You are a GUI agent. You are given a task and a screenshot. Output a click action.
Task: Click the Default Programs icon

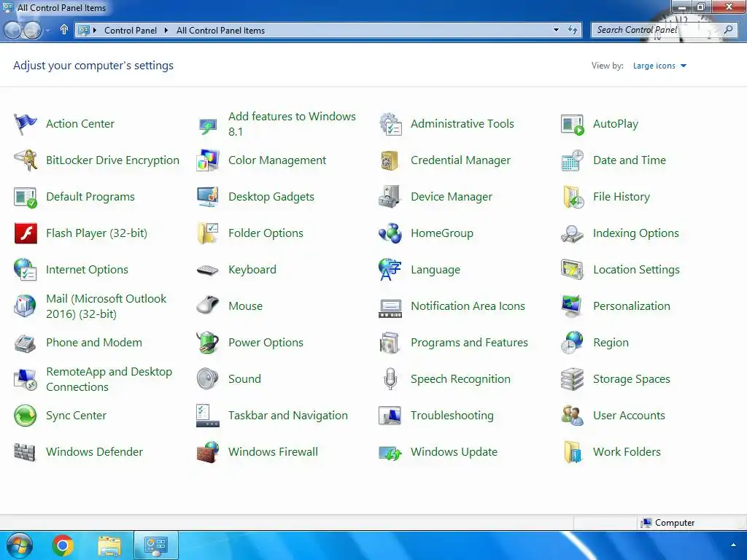25,197
